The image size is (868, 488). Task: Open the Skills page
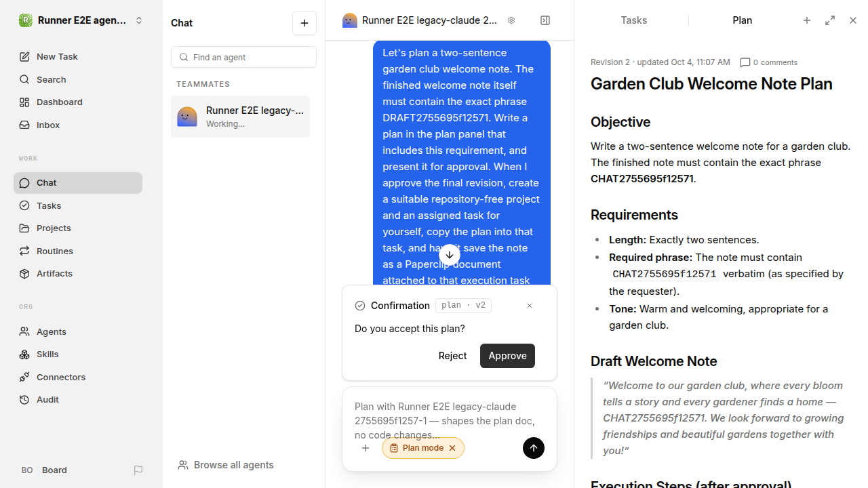pos(78,354)
